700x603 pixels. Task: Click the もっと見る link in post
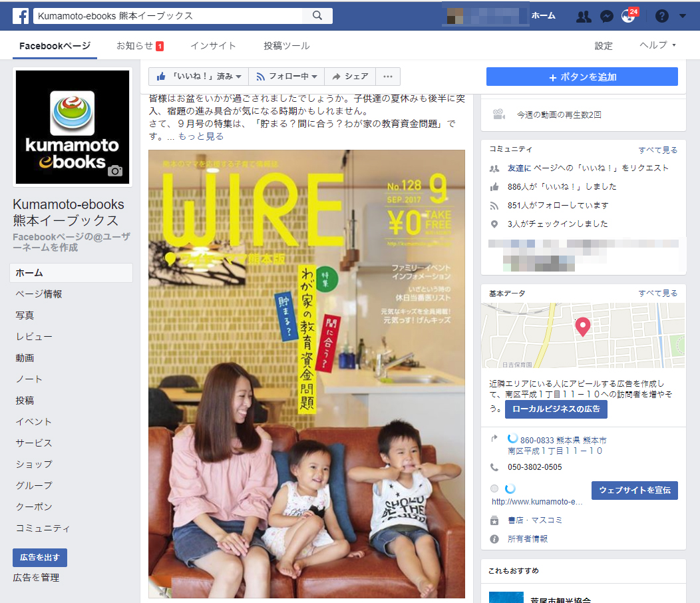coord(201,136)
